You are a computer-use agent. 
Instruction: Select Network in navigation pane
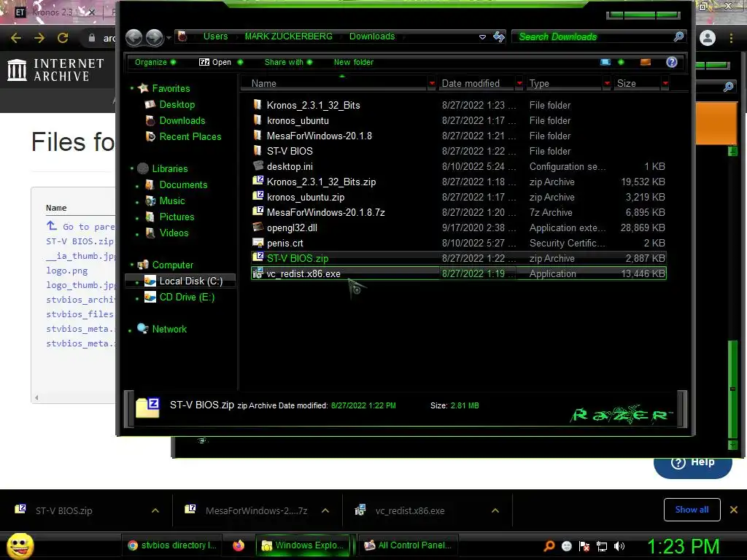pyautogui.click(x=169, y=329)
